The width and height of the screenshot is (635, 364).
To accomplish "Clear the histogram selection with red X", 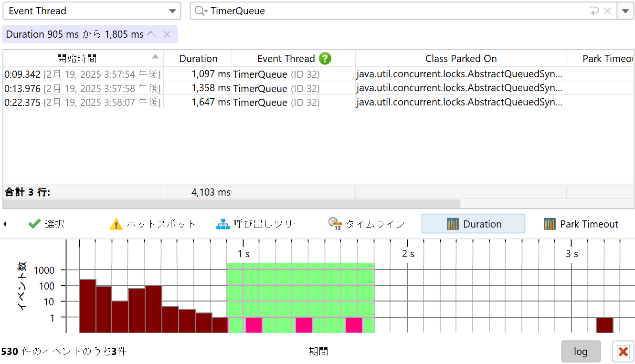I will pos(623,352).
